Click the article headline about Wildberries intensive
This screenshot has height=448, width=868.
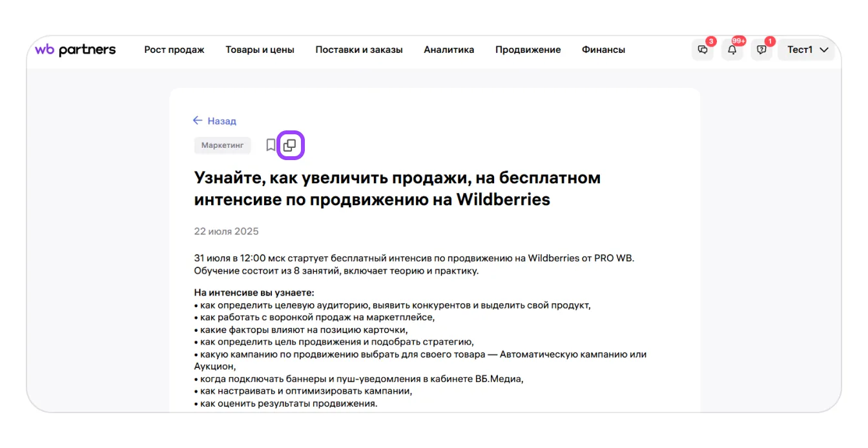coord(397,188)
